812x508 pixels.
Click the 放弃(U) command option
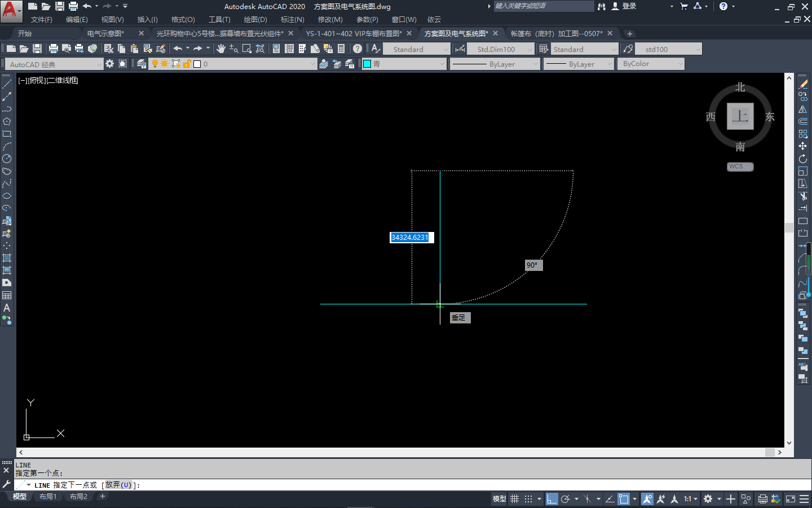[x=118, y=485]
